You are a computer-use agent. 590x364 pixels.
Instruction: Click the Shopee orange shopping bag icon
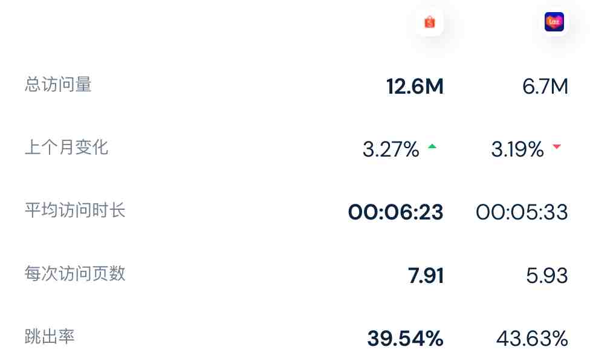429,22
